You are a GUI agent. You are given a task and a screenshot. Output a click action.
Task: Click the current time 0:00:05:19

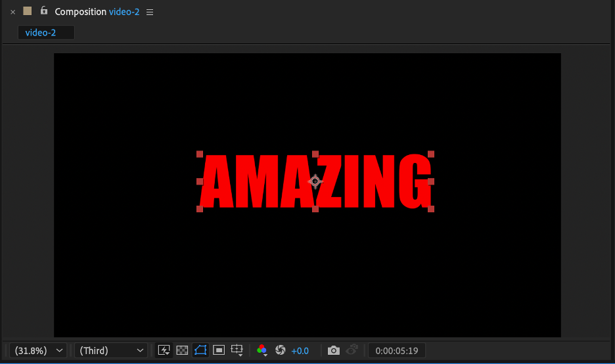pyautogui.click(x=397, y=351)
